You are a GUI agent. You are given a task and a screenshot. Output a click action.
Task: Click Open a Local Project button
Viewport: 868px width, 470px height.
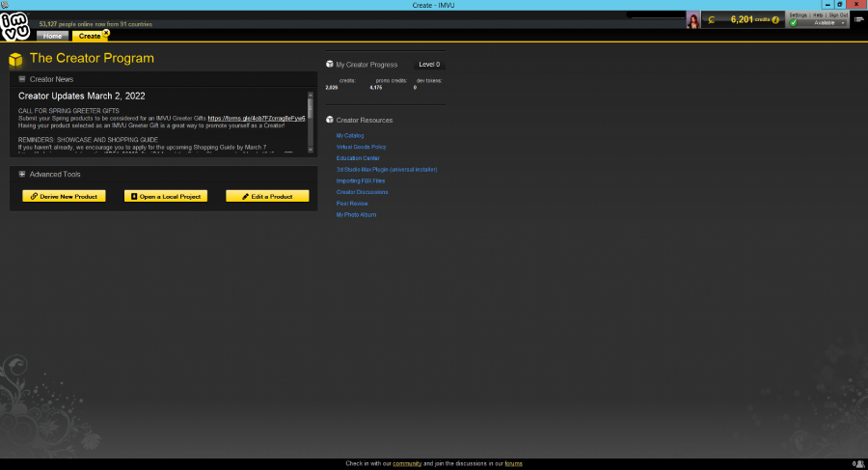166,196
